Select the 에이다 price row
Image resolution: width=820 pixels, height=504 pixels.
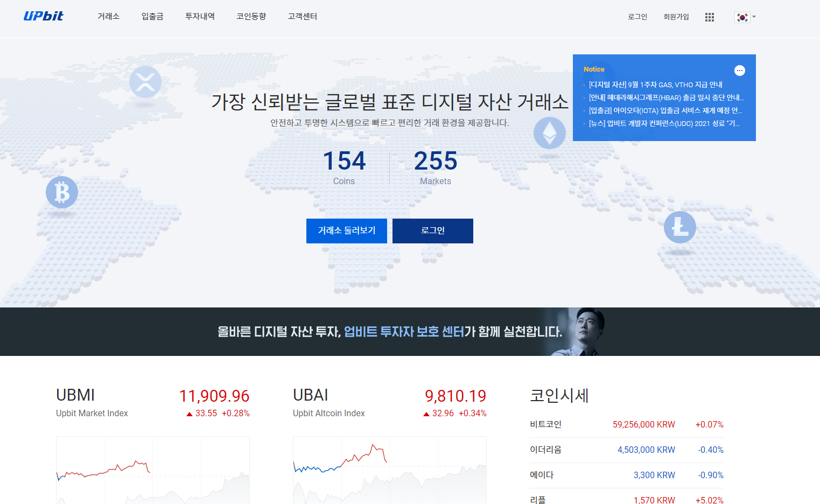tap(627, 475)
